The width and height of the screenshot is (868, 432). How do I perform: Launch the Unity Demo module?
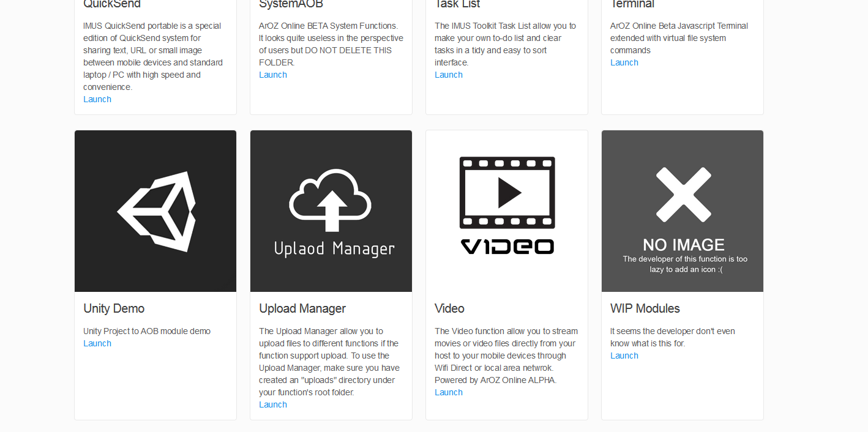(x=97, y=343)
